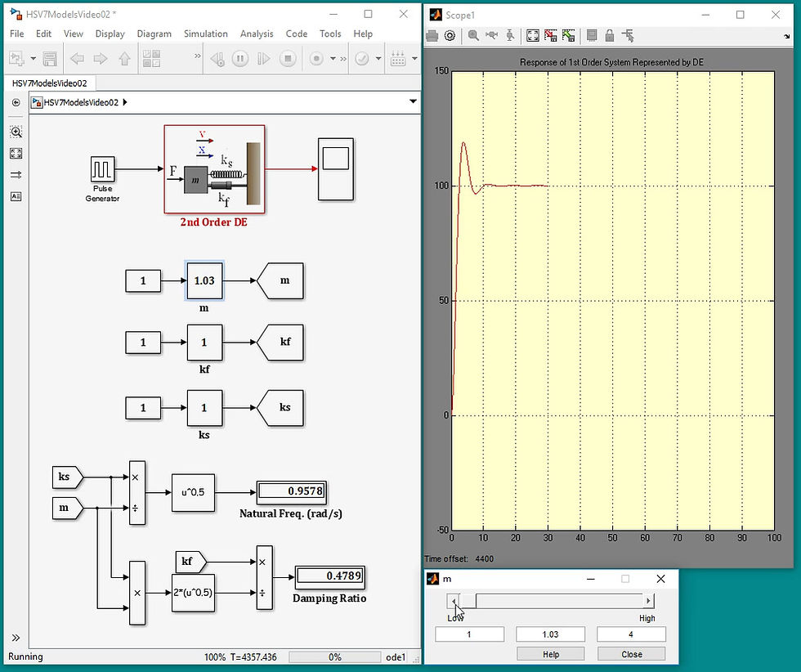Click the New Model icon in Simulink toolbar
The image size is (801, 672).
click(17, 59)
